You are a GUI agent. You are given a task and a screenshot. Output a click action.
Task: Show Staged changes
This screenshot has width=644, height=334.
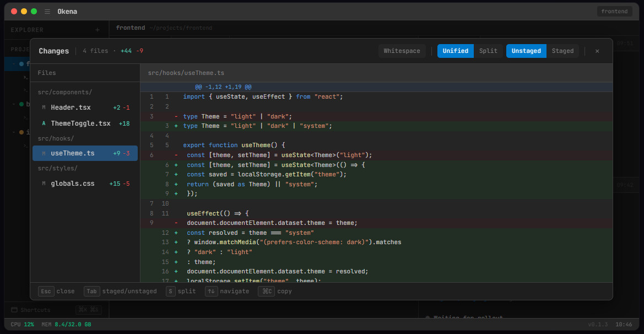coord(562,51)
